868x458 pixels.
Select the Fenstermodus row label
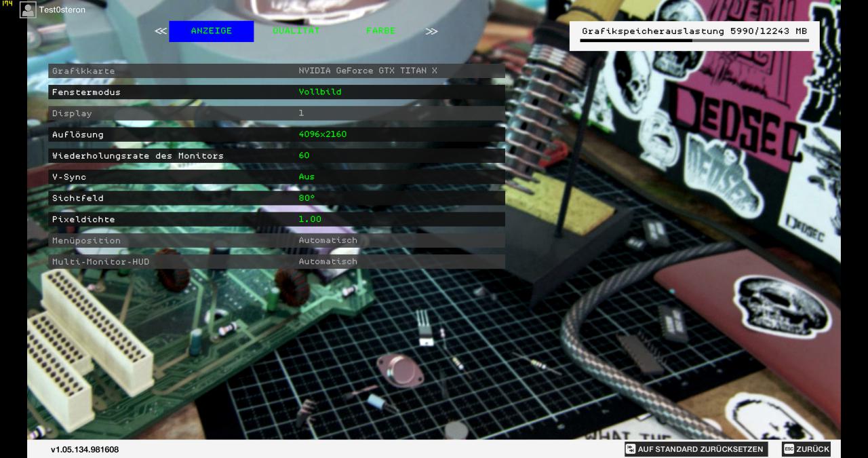(86, 92)
